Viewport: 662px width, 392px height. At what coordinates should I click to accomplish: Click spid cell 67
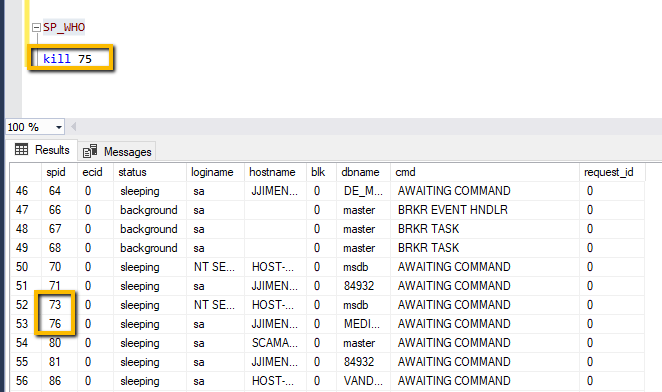59,229
